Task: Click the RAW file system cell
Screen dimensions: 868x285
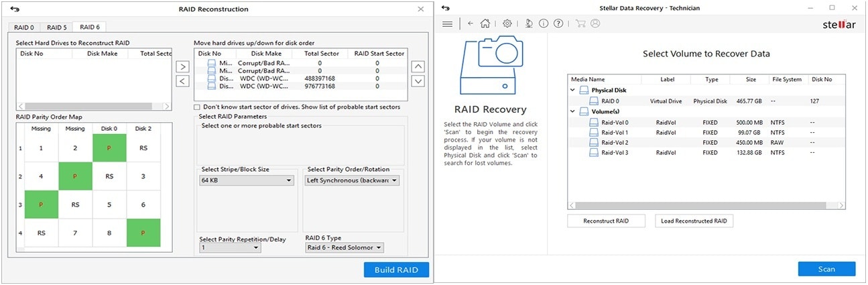Action: (x=778, y=143)
